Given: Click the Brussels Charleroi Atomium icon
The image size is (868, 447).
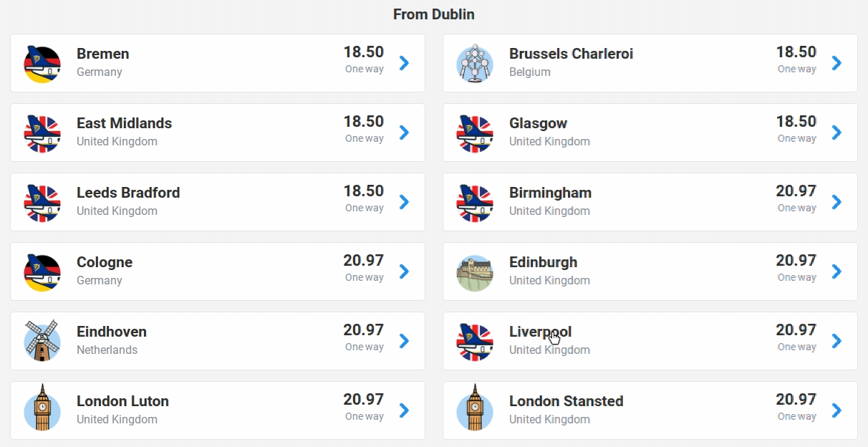Looking at the screenshot, I should click(x=475, y=64).
